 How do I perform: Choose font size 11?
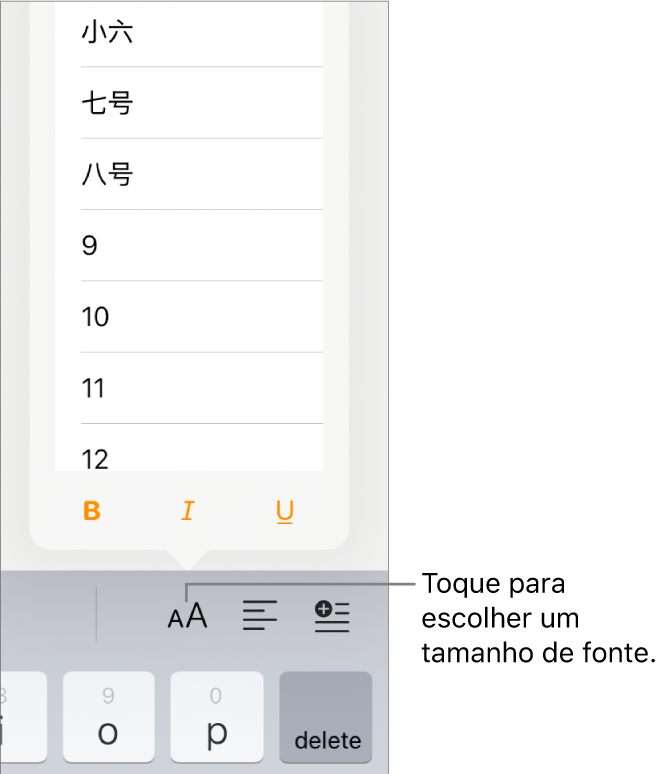(189, 388)
